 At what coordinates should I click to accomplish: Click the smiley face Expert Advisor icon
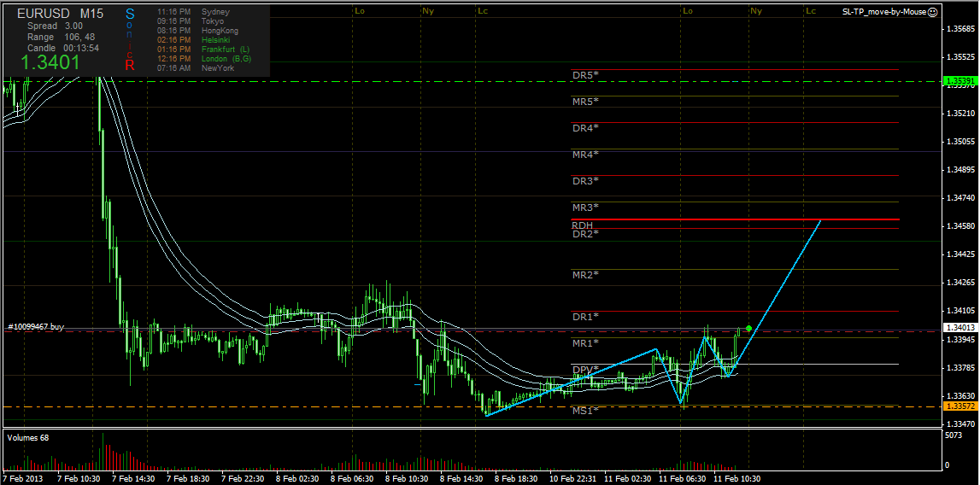(x=932, y=12)
